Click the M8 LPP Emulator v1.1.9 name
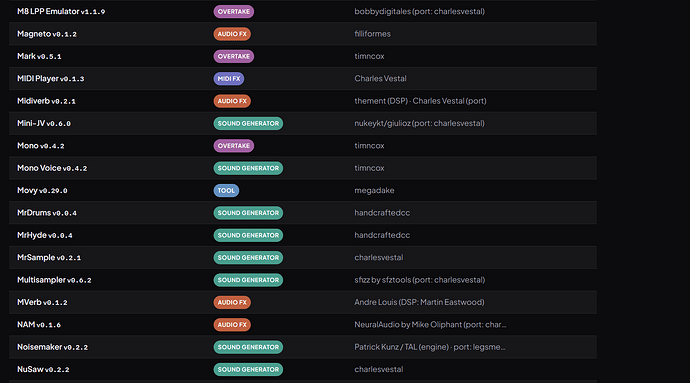 tap(61, 11)
